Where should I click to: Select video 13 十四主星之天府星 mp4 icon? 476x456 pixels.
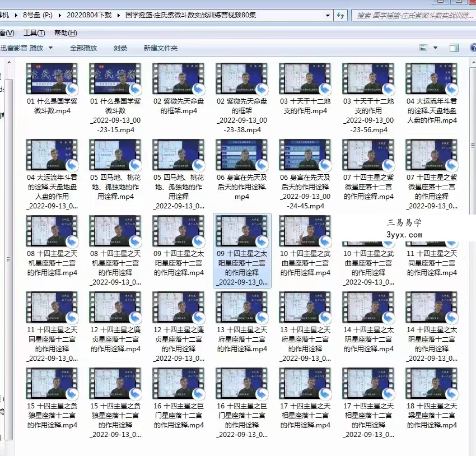pyautogui.click(x=242, y=307)
